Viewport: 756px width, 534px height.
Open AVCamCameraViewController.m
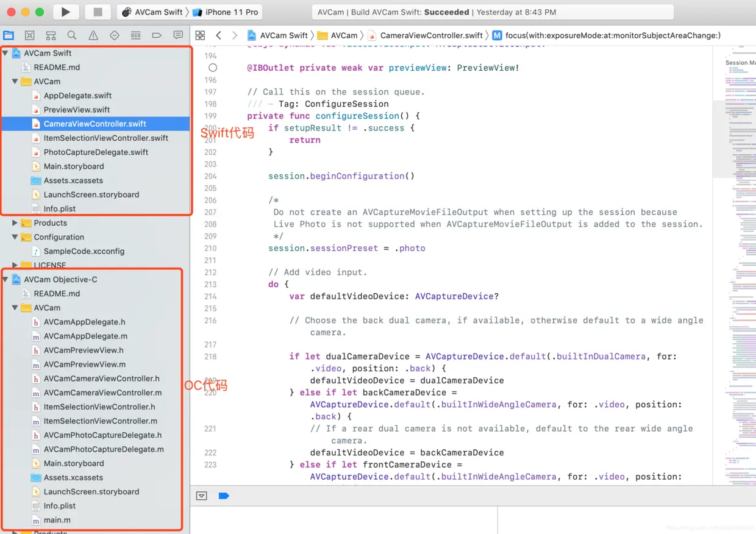tap(102, 393)
